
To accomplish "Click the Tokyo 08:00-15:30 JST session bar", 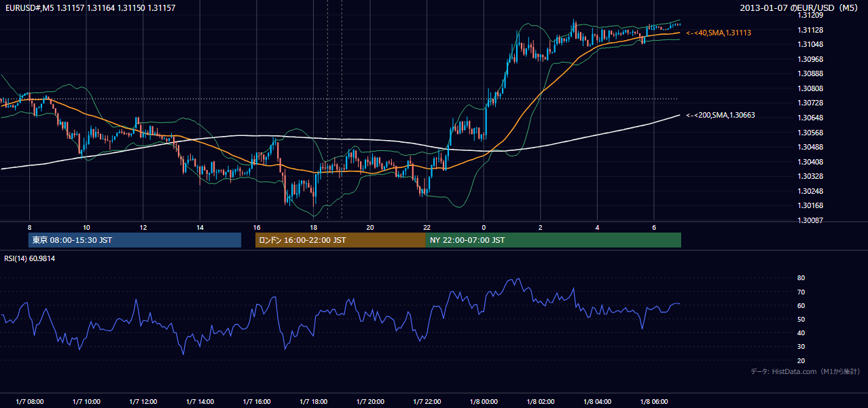I will pyautogui.click(x=134, y=240).
